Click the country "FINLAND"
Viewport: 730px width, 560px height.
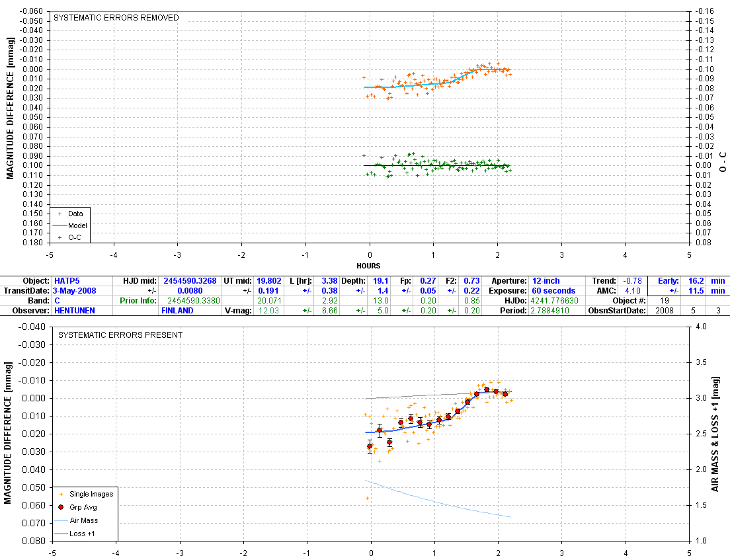point(177,311)
